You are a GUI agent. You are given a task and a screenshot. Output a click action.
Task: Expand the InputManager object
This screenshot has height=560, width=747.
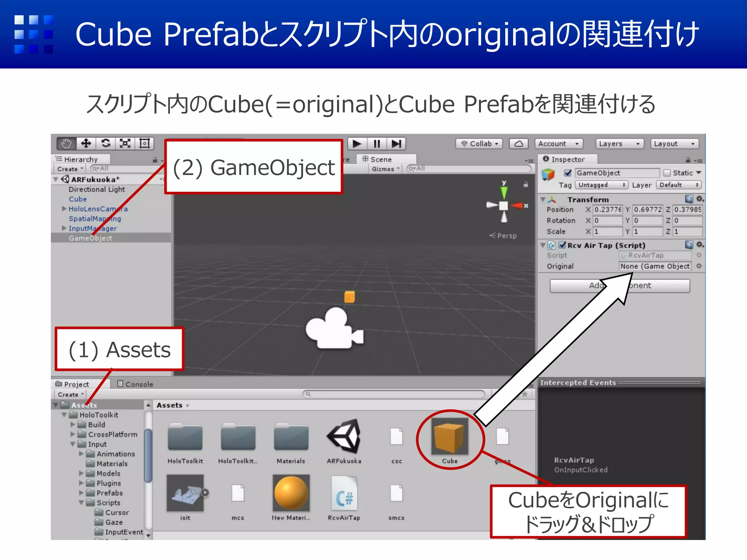pos(64,228)
